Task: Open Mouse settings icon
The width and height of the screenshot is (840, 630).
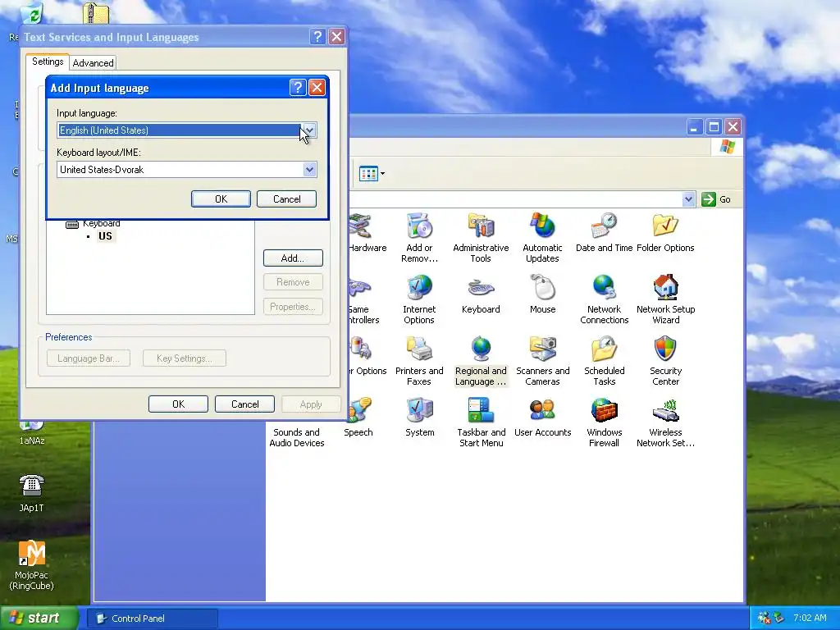Action: click(542, 294)
